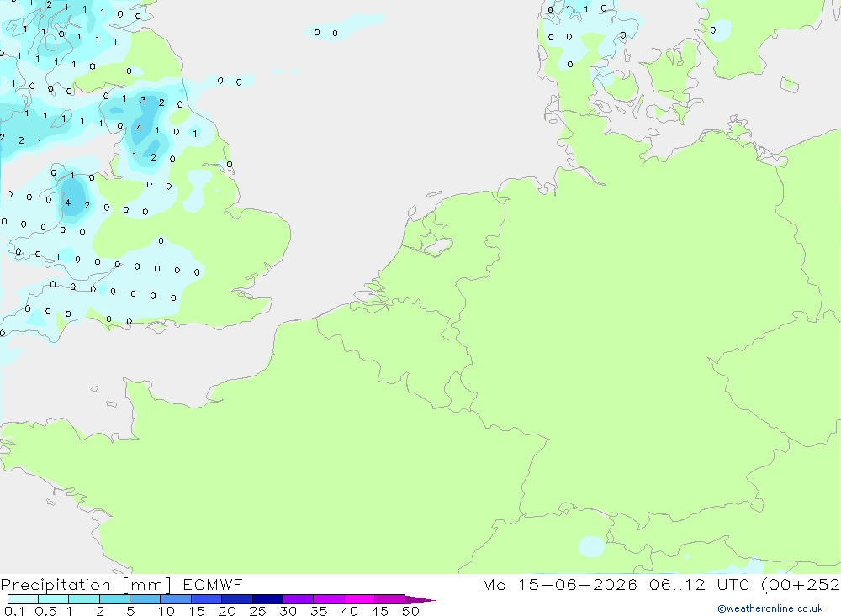Click the '0.1' legend scale label

tap(14, 611)
